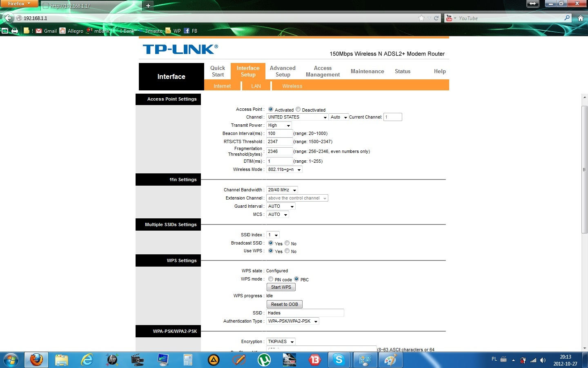
Task: Click the page's vertical scrollbar thumb
Action: 585,170
